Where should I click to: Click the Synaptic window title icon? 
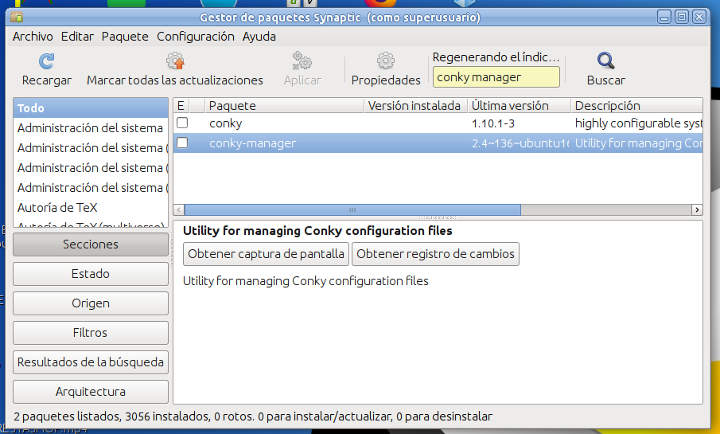[17, 17]
